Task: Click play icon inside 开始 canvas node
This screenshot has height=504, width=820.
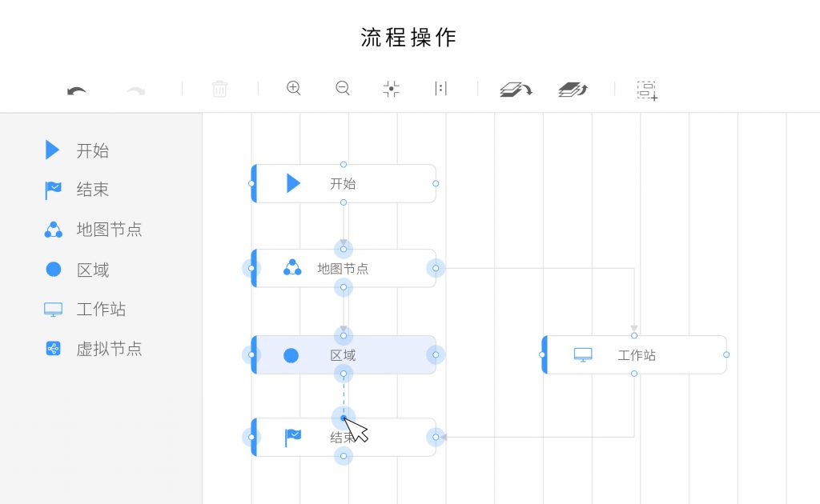Action: pyautogui.click(x=293, y=183)
